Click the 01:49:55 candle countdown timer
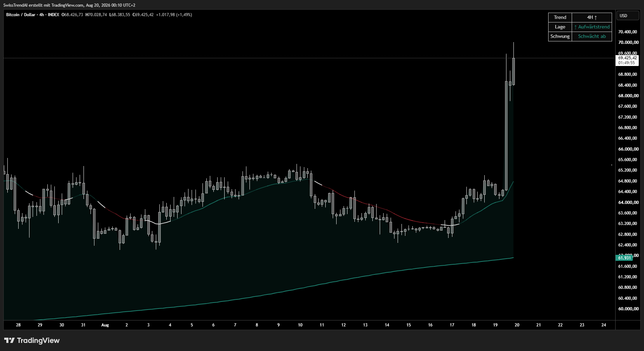This screenshot has width=644, height=351. [626, 63]
